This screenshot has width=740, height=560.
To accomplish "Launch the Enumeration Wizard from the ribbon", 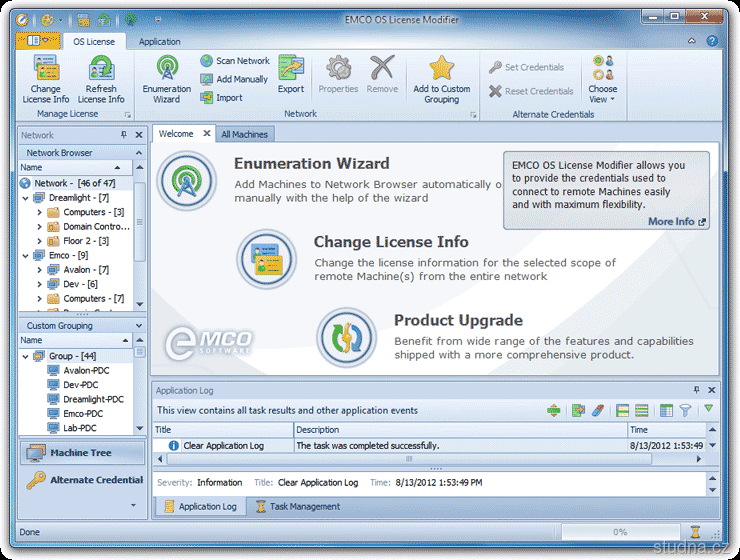I will click(166, 69).
